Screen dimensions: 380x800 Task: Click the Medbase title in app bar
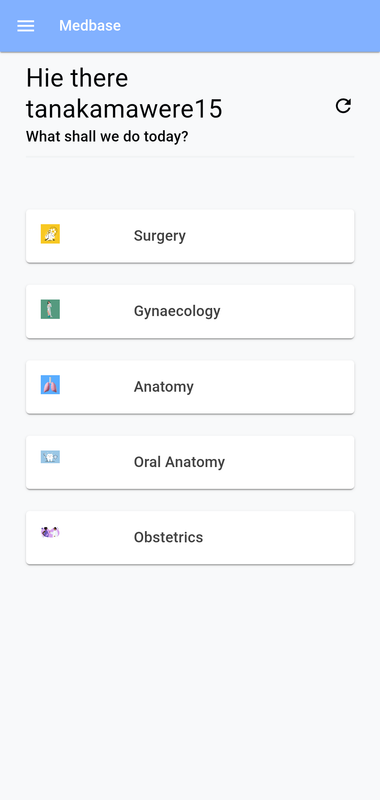point(90,26)
